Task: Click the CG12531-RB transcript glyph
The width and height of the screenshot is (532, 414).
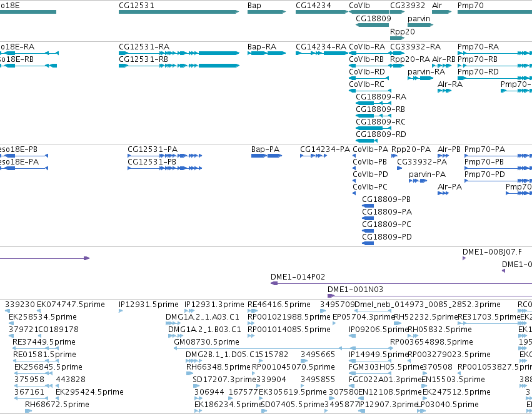Action: 179,66
